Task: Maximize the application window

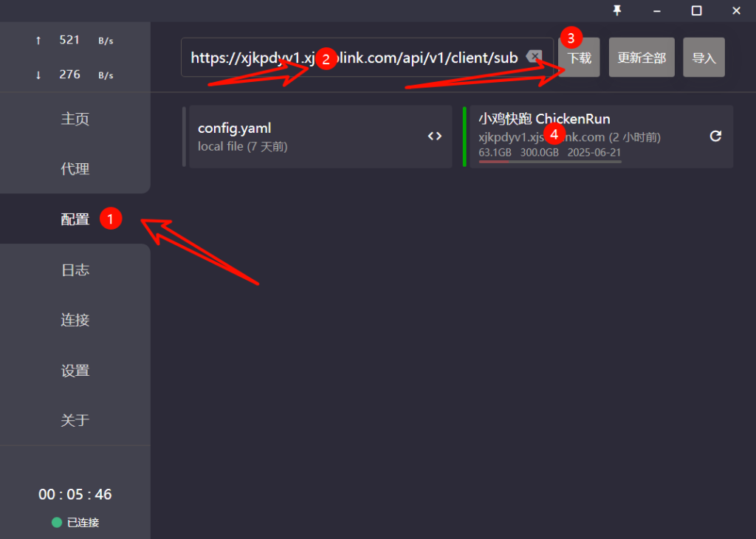Action: (696, 10)
